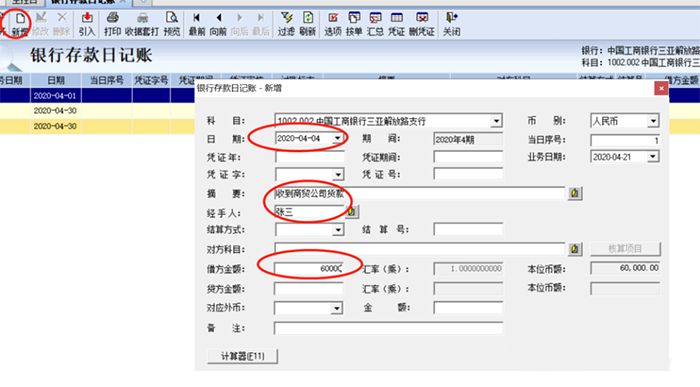700x387 pixels.
Task: Click the 核算项目 button
Action: tap(625, 249)
